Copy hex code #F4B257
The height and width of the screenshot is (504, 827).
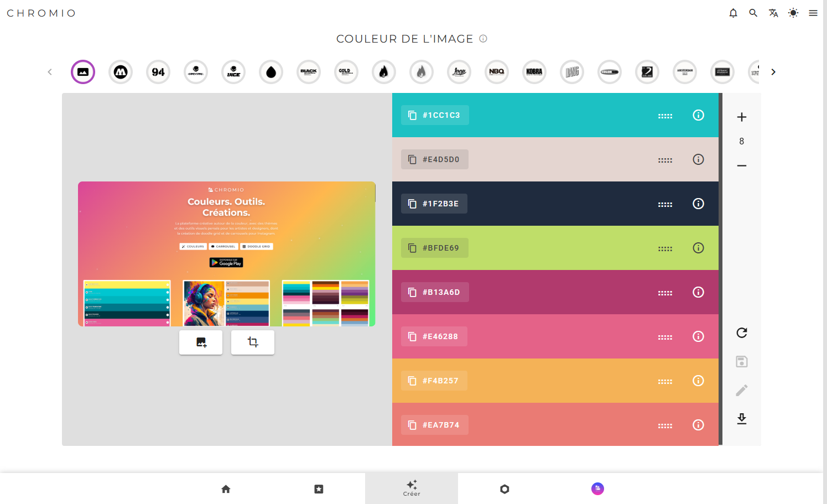tap(434, 381)
